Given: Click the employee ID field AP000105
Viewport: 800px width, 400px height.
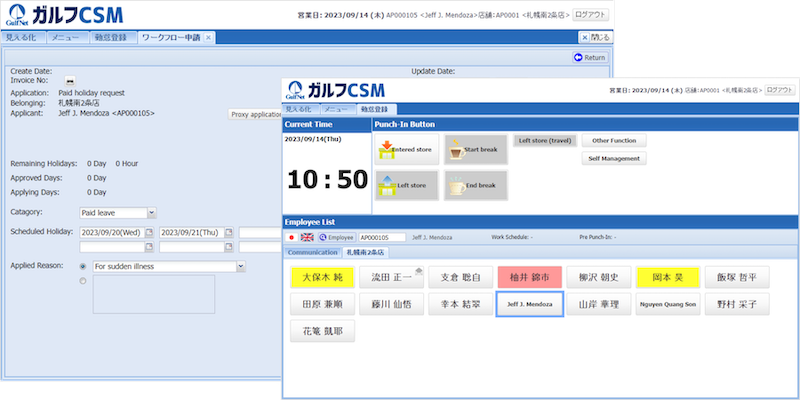Looking at the screenshot, I should (x=382, y=238).
